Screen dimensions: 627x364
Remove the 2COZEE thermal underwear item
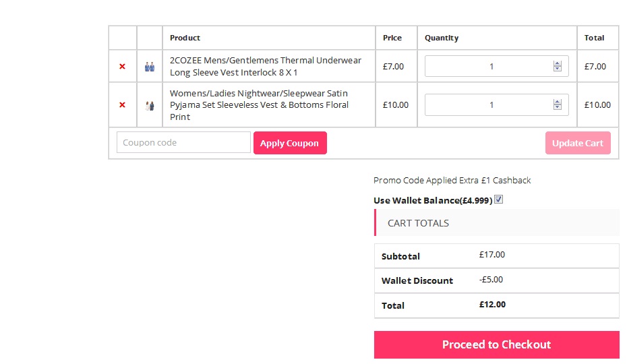coord(122,67)
